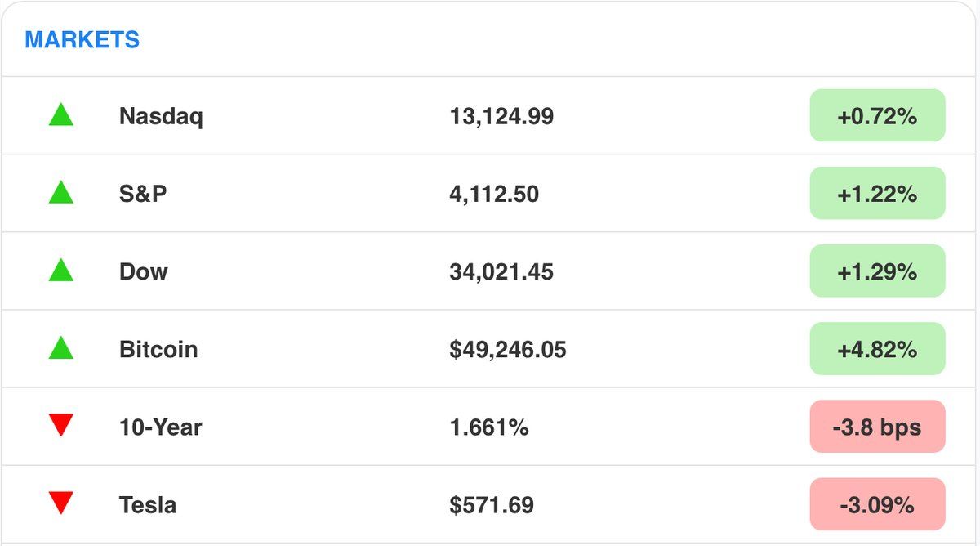Open the Dow index name

(143, 271)
